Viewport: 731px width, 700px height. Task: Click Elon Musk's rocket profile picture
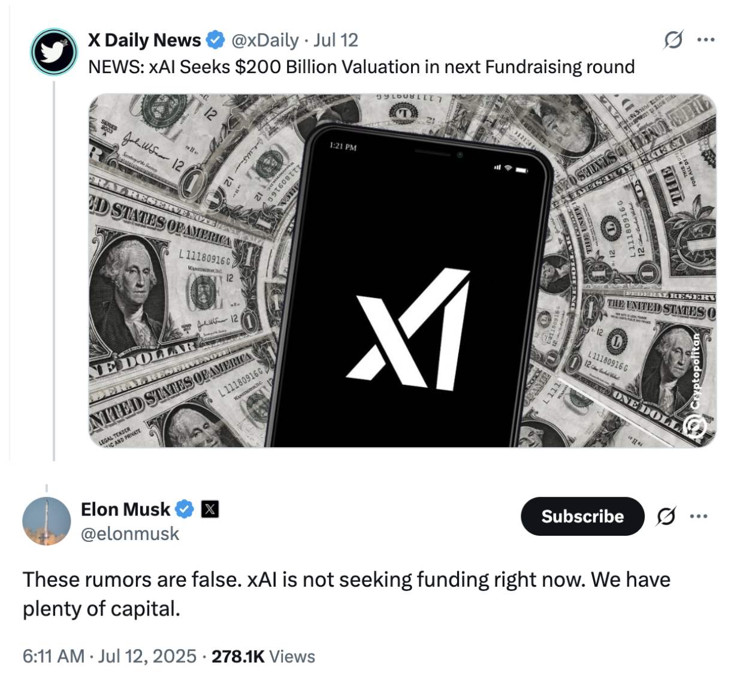(47, 521)
